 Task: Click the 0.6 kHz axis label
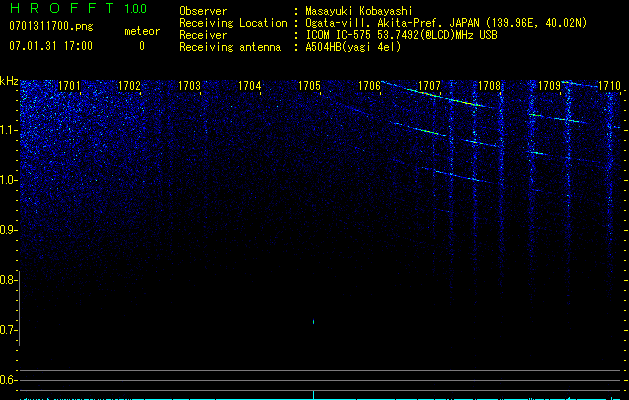(x=7, y=380)
